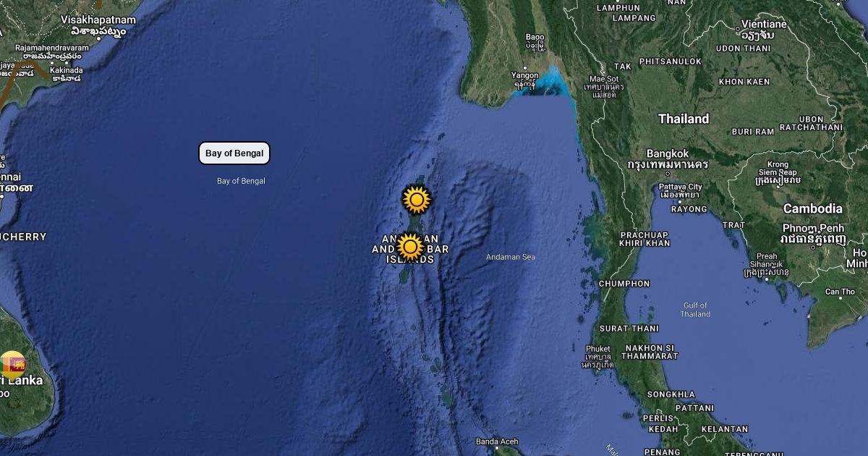Click the Yangon city label
868x456 pixels.
pyautogui.click(x=524, y=75)
